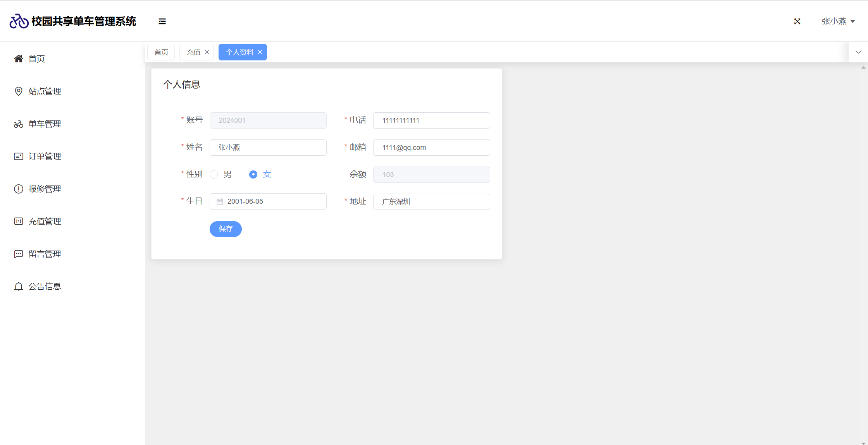Collapse sidebar with hamburger icon

click(162, 21)
